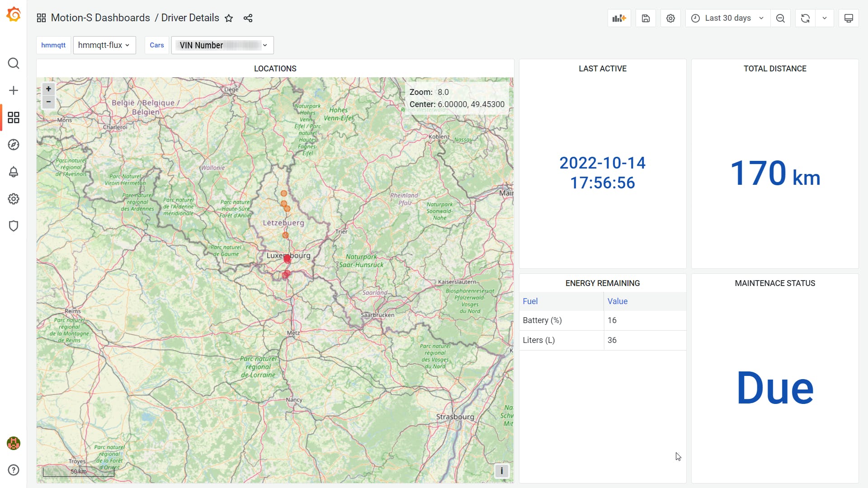Screen dimensions: 868x488
Task: Expand the hmmqtt-flux datasource dropdown
Action: [x=104, y=45]
